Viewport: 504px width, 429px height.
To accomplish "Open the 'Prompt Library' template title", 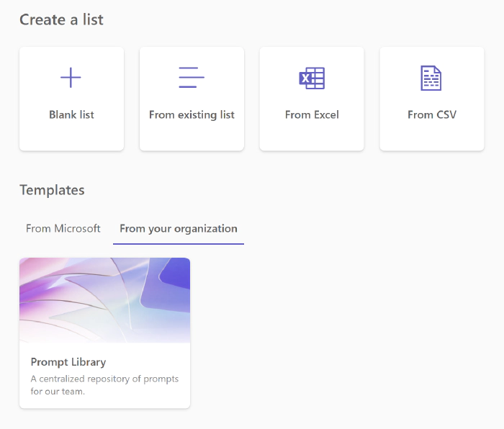I will (68, 361).
